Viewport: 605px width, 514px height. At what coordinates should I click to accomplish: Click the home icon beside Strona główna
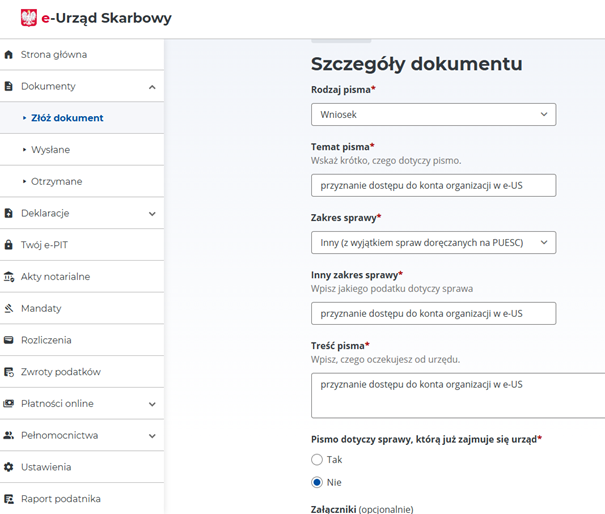8,54
